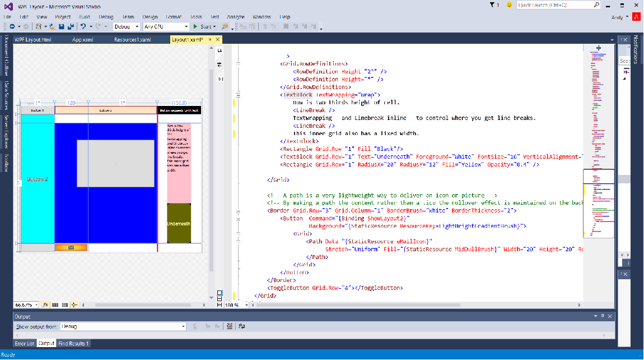Collapse the TextBlock code outlining region
This screenshot has width=644, height=360.
(239, 95)
